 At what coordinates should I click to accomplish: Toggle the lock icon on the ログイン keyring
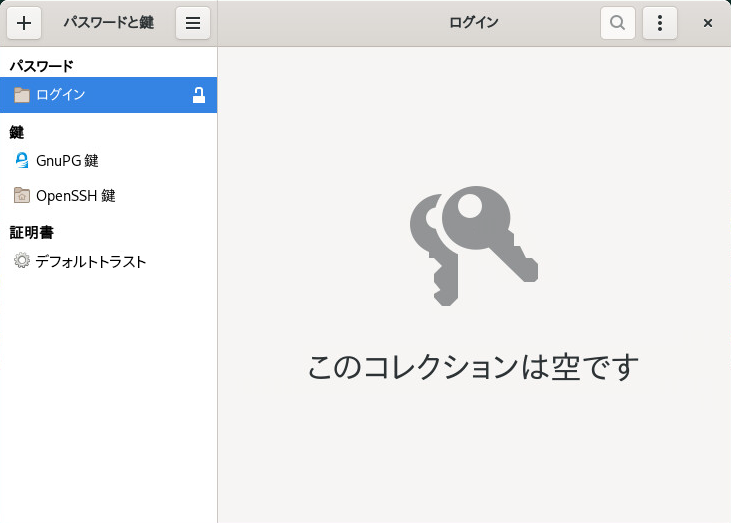point(199,95)
